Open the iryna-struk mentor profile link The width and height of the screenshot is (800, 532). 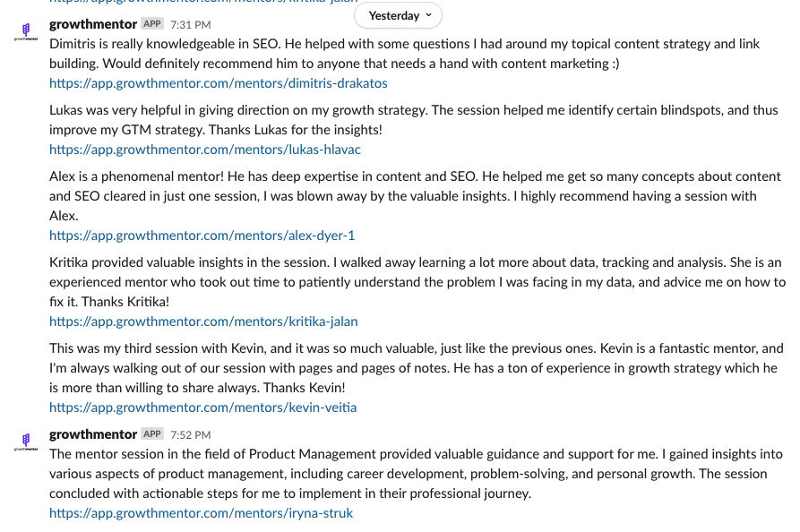pyautogui.click(x=201, y=513)
